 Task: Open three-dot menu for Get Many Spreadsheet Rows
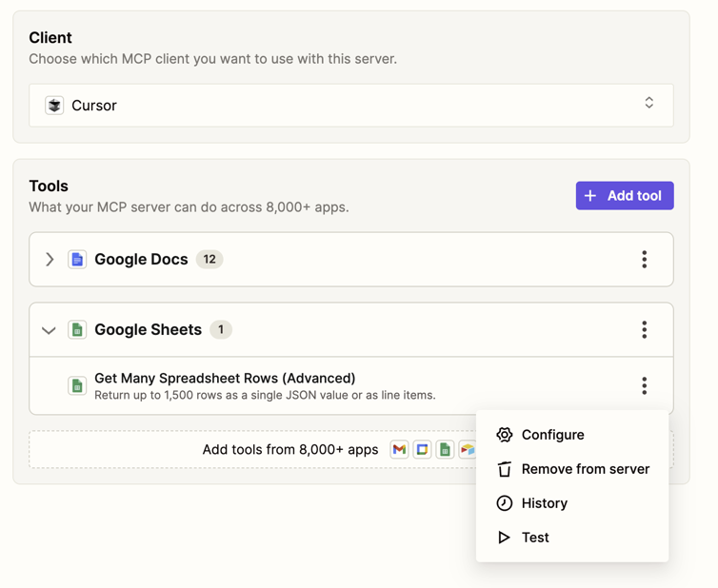645,385
